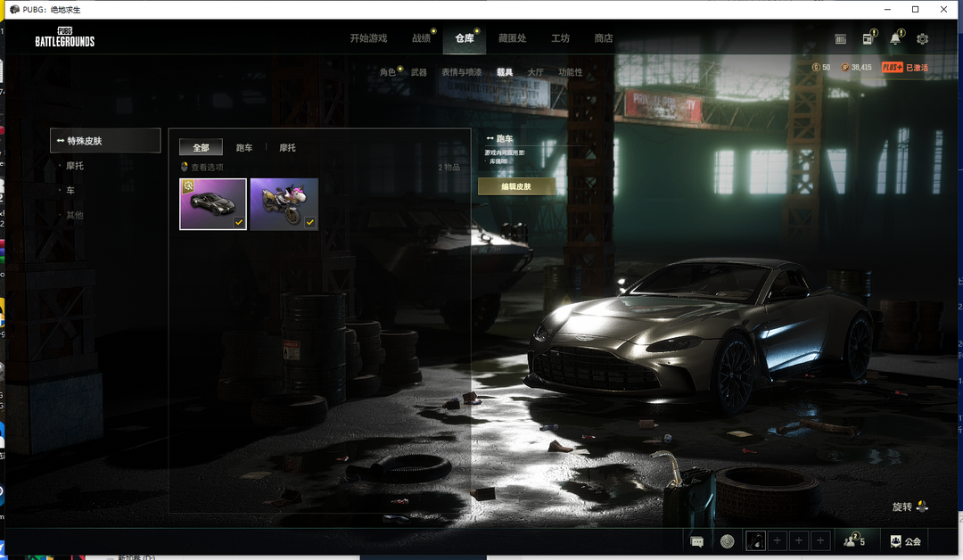Toggle the motorcycle skin checkmark
963x560 pixels.
click(309, 222)
